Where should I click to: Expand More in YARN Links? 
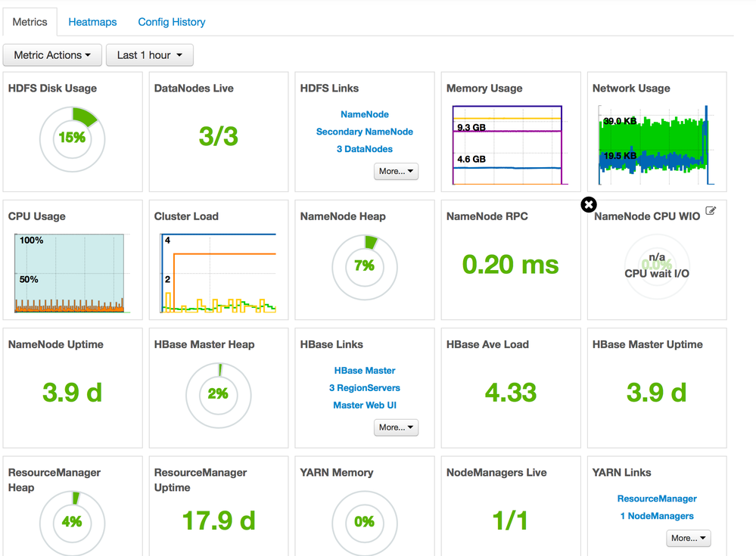689,538
